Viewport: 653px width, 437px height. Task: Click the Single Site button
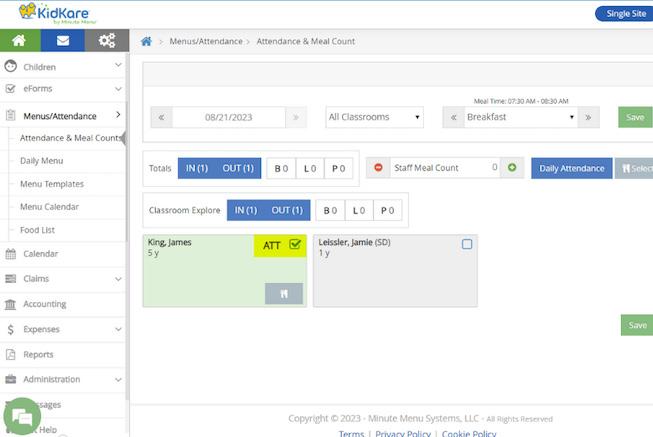625,14
